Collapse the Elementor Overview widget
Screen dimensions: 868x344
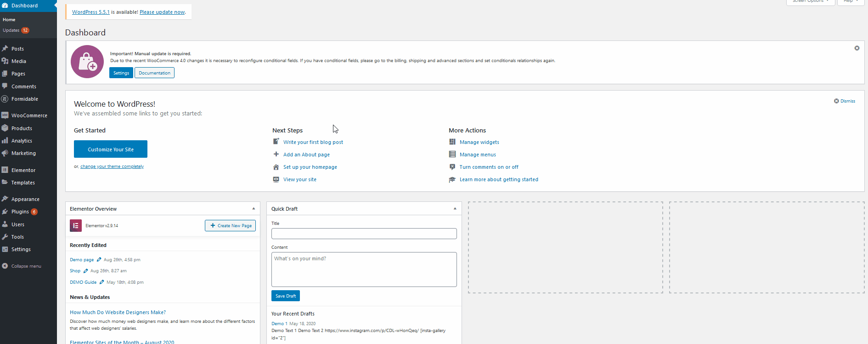click(254, 208)
